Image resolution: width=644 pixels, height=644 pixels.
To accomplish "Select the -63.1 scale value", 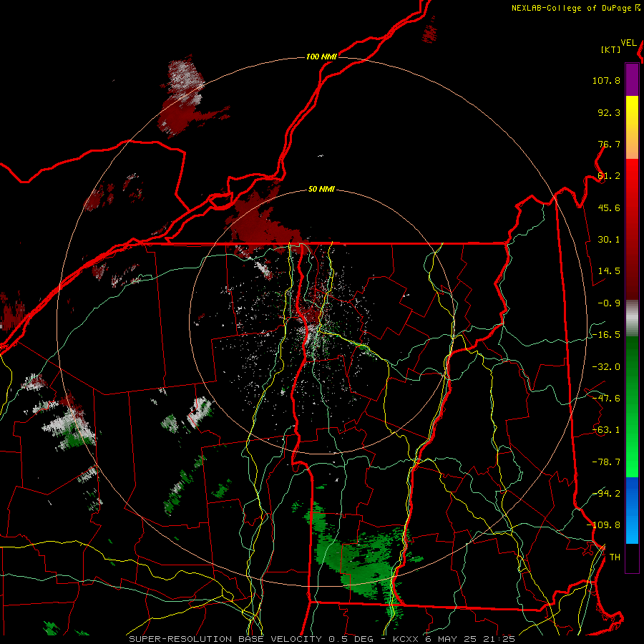I will point(606,430).
